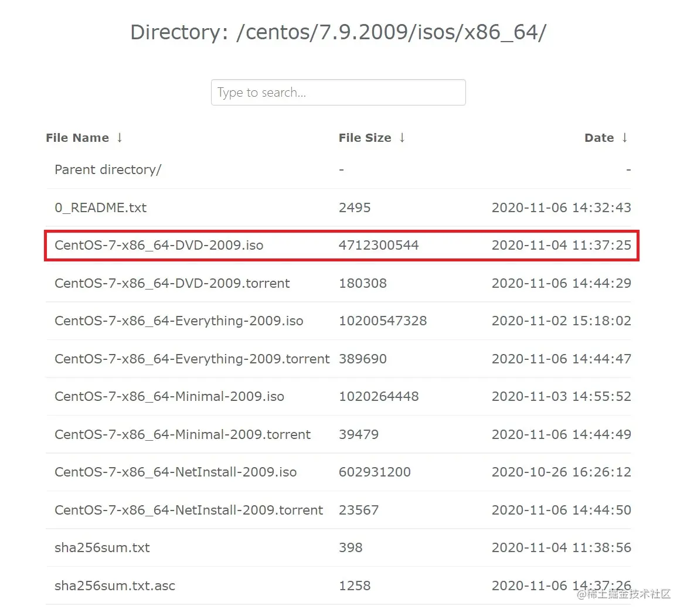The width and height of the screenshot is (687, 616).
Task: Open the 0_README.txt file
Action: pyautogui.click(x=100, y=207)
